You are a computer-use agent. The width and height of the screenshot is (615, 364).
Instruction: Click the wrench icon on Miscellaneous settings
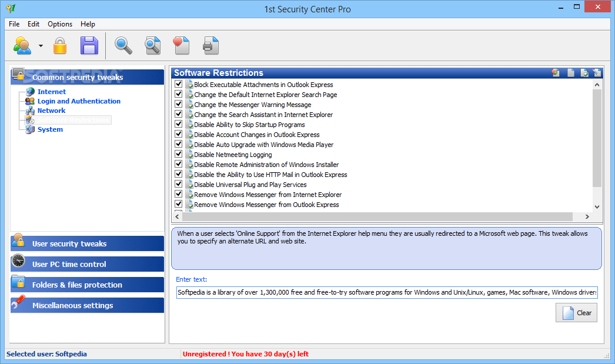pos(18,302)
